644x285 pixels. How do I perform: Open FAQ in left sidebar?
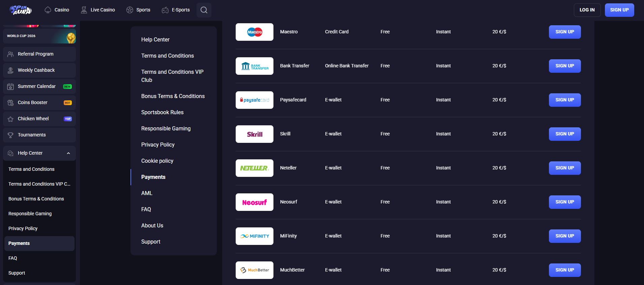coord(13,258)
